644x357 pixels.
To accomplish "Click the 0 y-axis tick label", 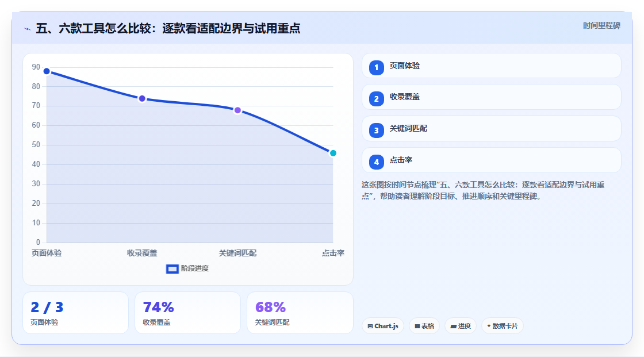I will point(38,243).
